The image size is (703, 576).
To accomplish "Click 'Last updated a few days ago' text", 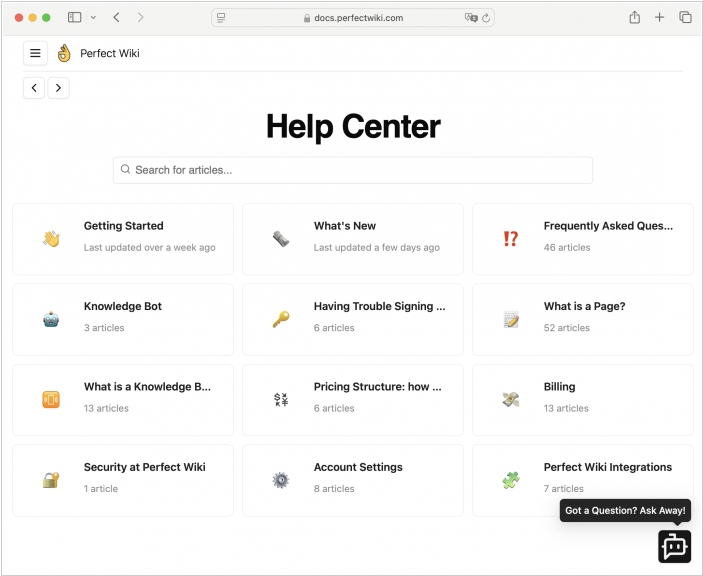I will (x=377, y=247).
